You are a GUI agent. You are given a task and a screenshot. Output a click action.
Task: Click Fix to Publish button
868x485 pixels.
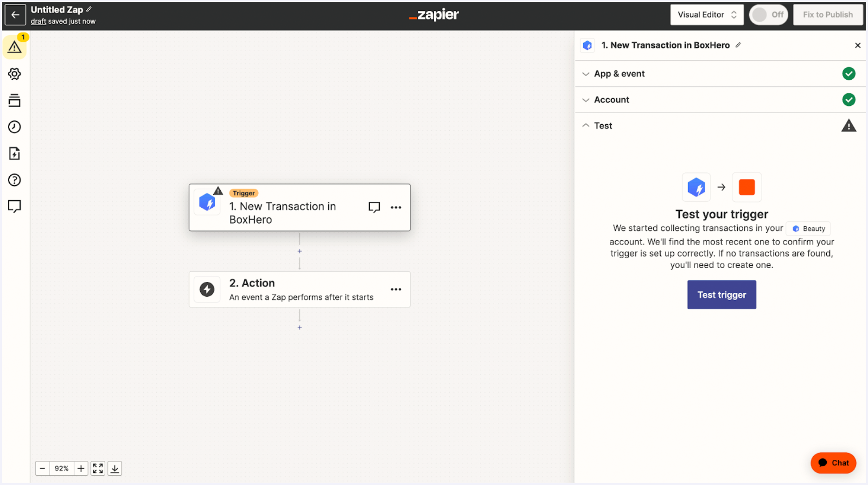(828, 14)
